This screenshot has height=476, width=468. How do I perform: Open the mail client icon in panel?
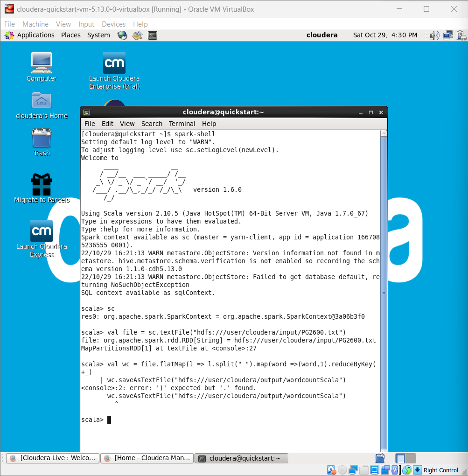(x=138, y=35)
